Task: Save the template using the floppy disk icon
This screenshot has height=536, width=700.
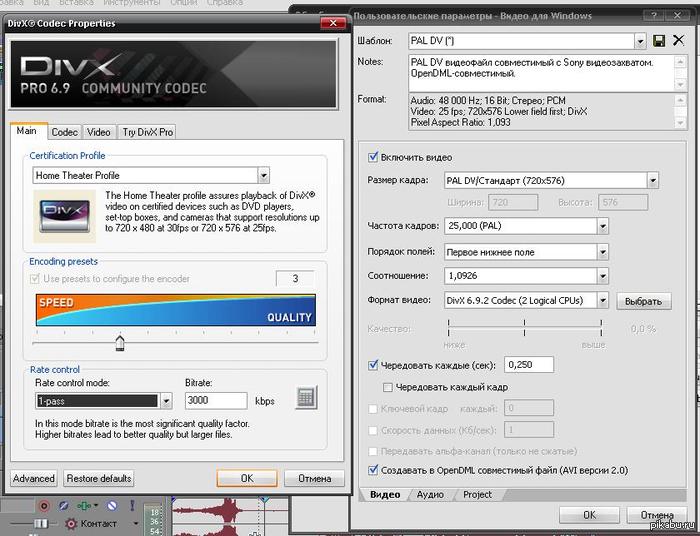Action: coord(659,41)
